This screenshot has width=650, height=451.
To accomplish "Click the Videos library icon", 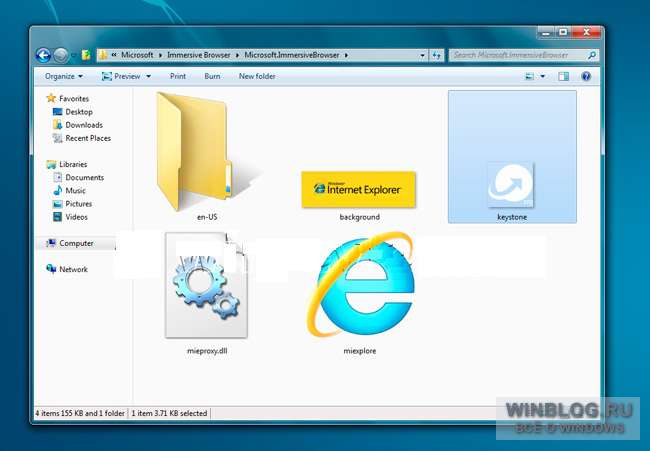I will click(58, 217).
